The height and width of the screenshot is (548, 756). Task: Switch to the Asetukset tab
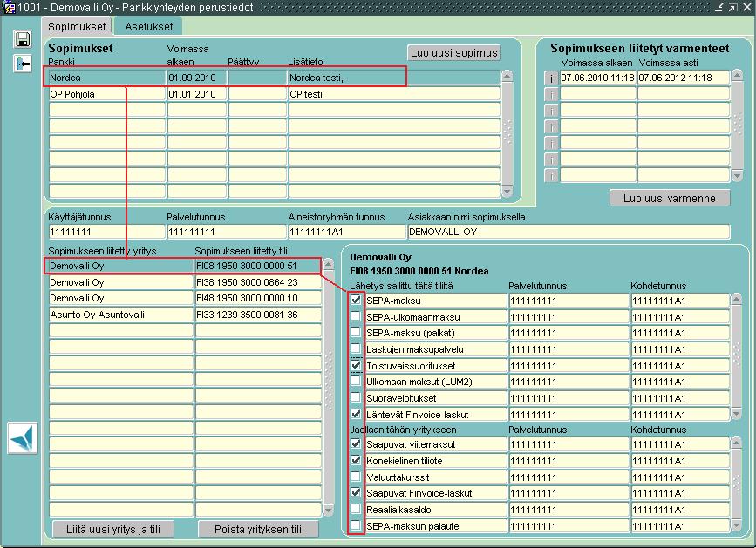pos(148,26)
